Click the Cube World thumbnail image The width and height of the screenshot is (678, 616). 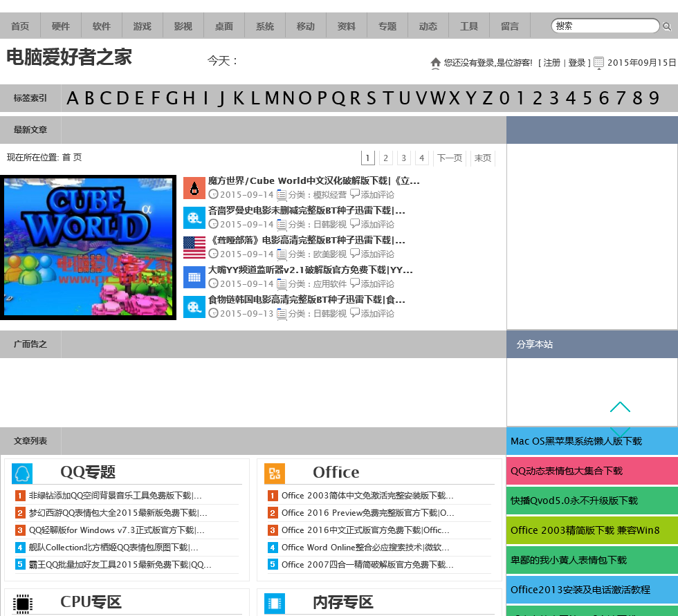tap(88, 247)
